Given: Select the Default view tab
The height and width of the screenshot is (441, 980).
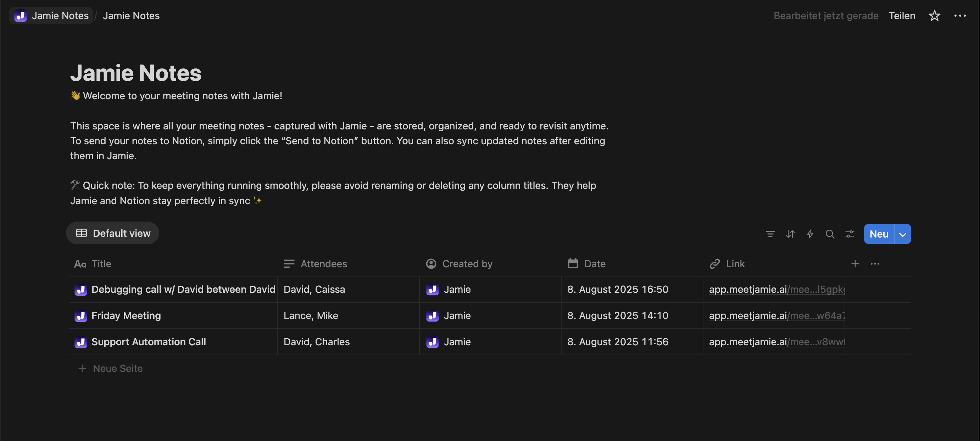Looking at the screenshot, I should [113, 233].
